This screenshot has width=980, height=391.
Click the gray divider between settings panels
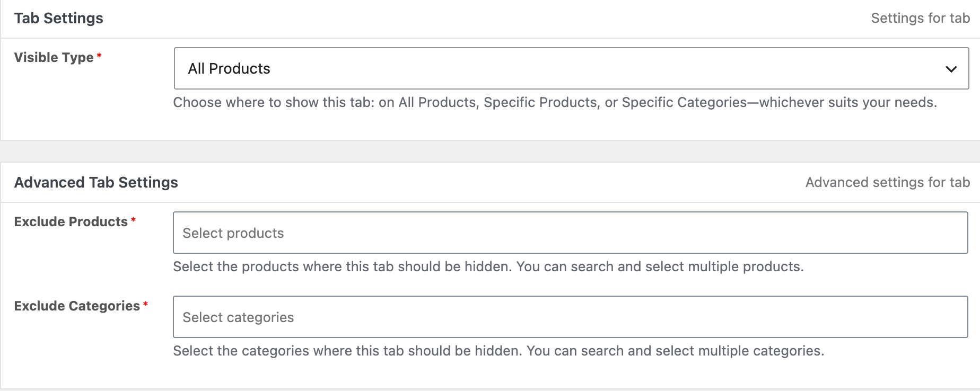click(490, 152)
